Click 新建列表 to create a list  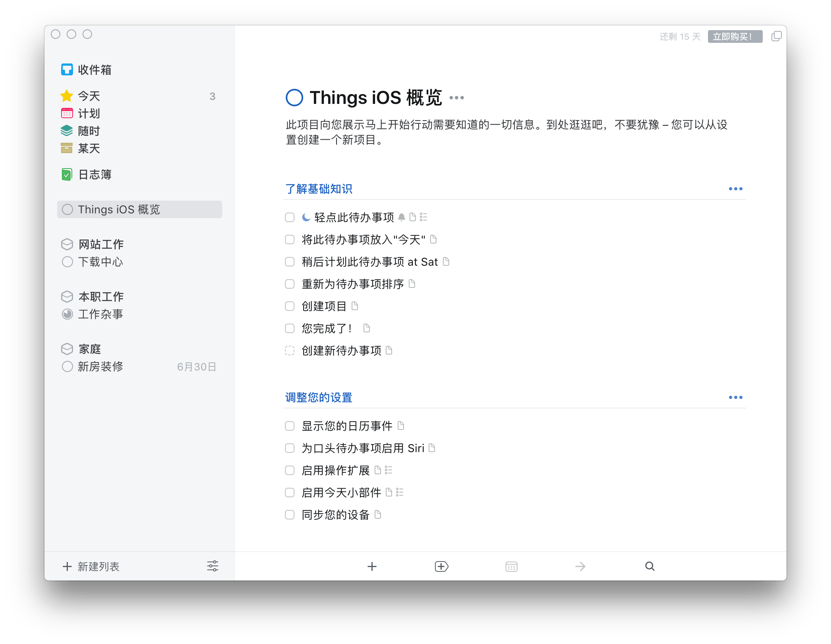pyautogui.click(x=91, y=566)
